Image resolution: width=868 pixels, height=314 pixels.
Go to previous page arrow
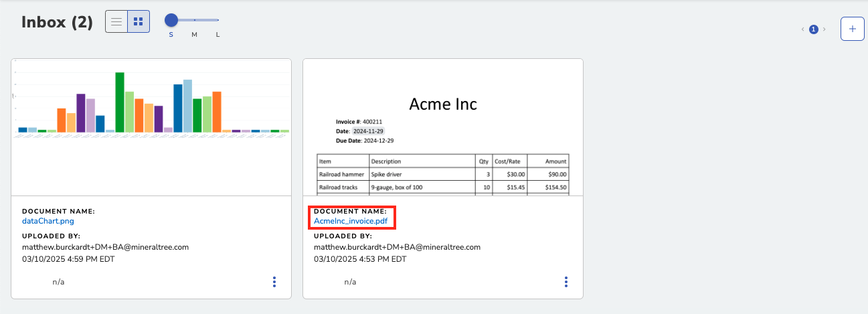pyautogui.click(x=803, y=29)
